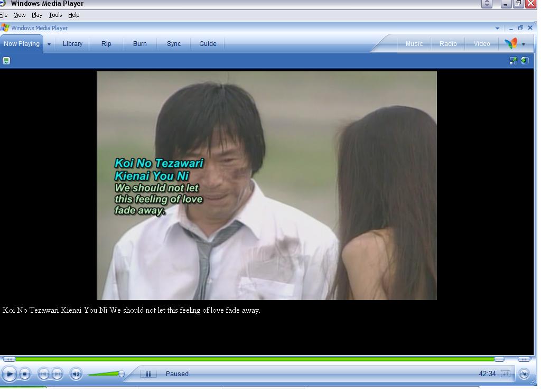Close the inner Windows Media Player frame
Viewport: 541px width, 392px height.
(530, 28)
